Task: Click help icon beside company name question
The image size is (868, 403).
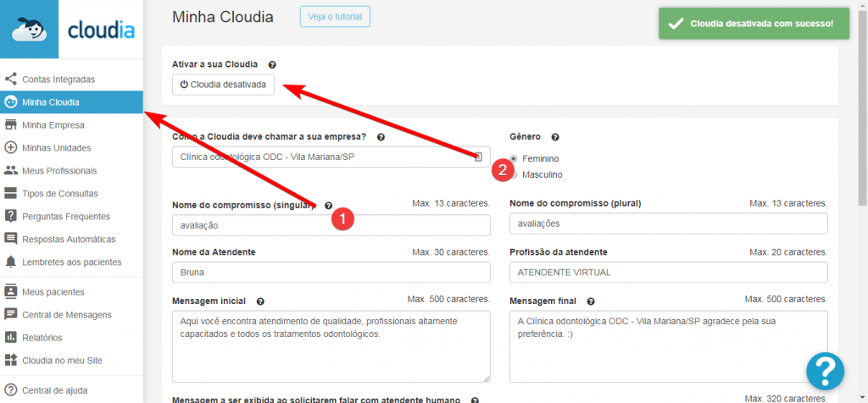Action: (x=381, y=137)
